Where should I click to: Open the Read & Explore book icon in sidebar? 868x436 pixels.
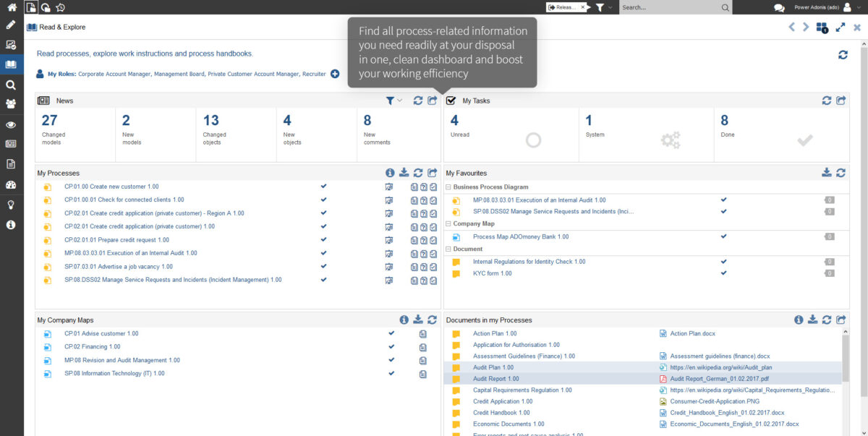coord(11,64)
